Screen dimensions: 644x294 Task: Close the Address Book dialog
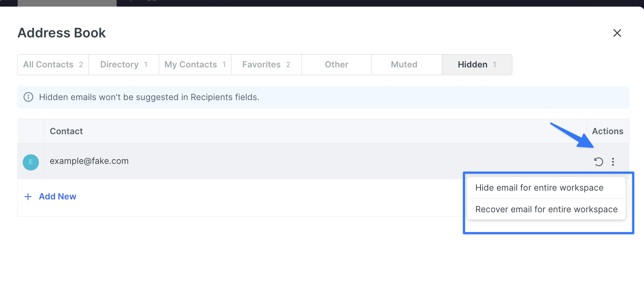click(617, 33)
